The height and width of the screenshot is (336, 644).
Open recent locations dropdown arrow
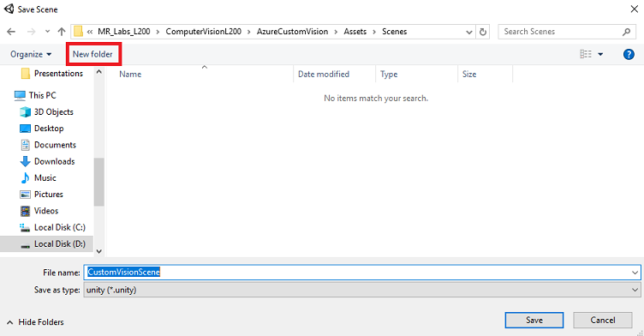point(48,32)
